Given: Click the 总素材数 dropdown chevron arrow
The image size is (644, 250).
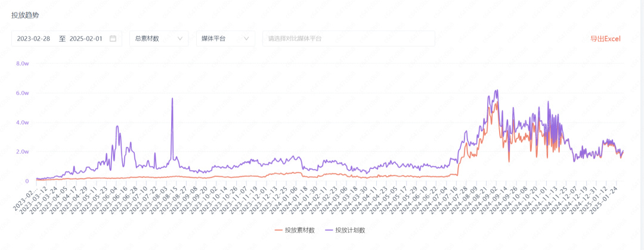Looking at the screenshot, I should click(180, 39).
